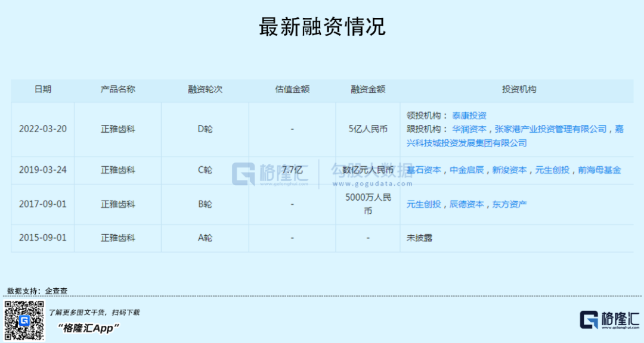Image resolution: width=644 pixels, height=343 pixels.
Task: Open the 华润资本 investor link
Action: [x=469, y=129]
